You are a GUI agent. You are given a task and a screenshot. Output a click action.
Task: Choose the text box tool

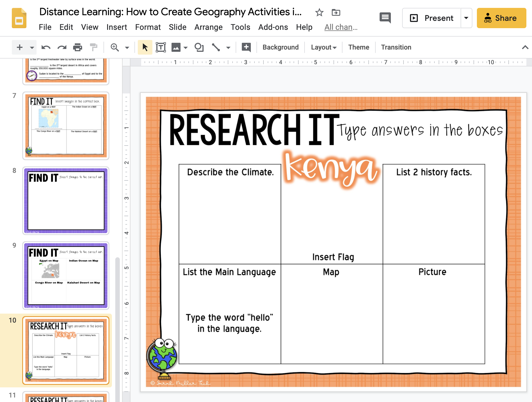coord(161,47)
